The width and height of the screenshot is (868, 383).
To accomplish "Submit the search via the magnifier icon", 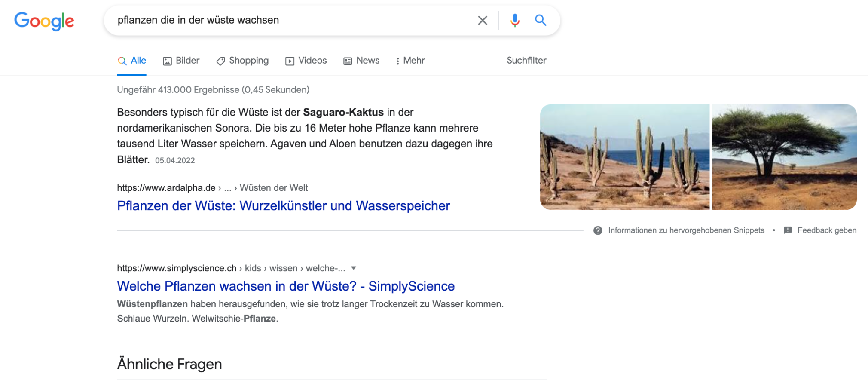I will (540, 20).
